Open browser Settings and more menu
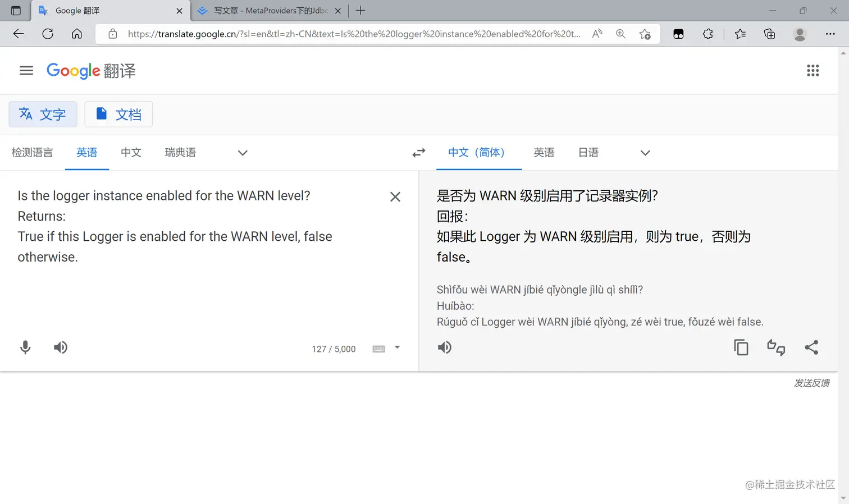The width and height of the screenshot is (849, 504). pos(830,34)
